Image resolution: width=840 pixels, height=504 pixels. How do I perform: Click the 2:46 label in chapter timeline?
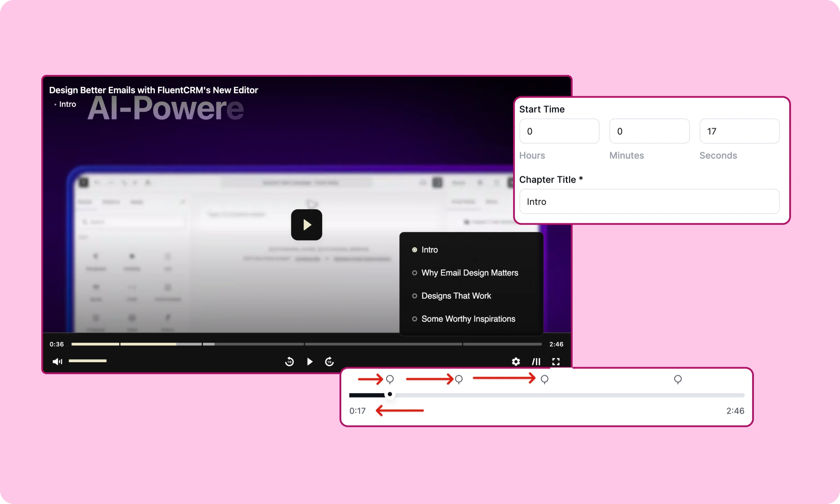tap(735, 411)
